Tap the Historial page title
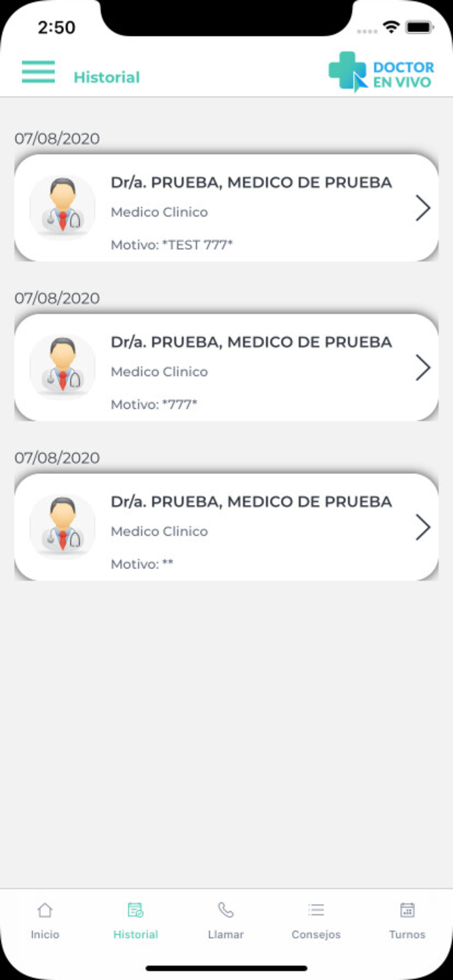Image resolution: width=453 pixels, height=980 pixels. [107, 77]
